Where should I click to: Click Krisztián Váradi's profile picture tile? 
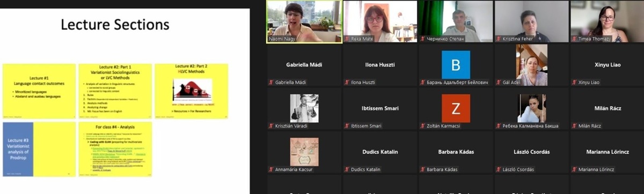pos(304,108)
